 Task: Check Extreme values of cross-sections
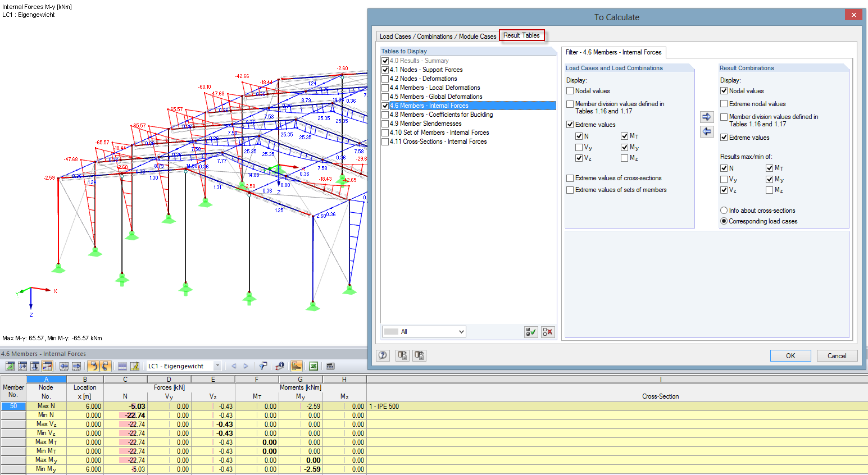tap(570, 178)
